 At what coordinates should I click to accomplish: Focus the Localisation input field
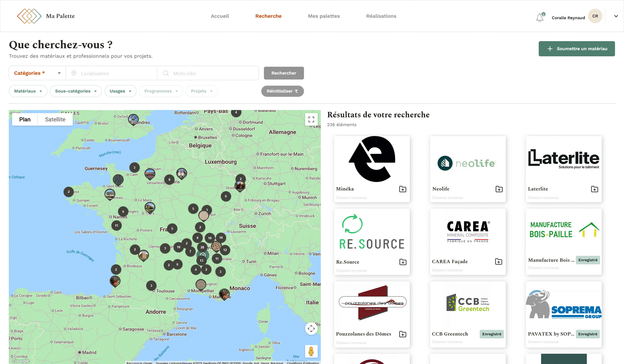pos(111,73)
